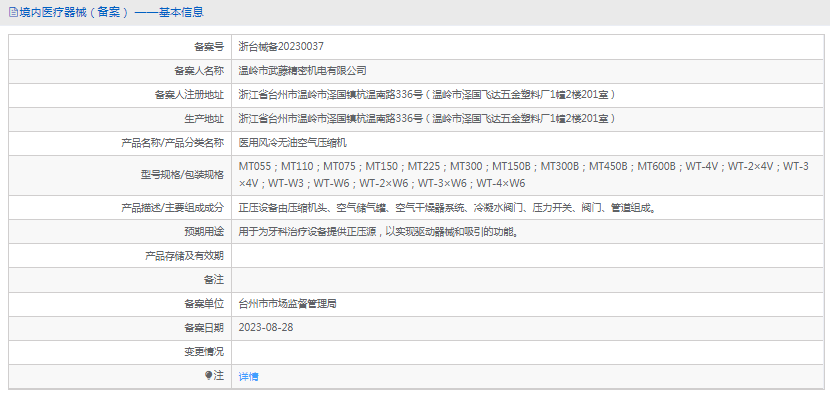Click the 备案日期 label
The image size is (830, 395).
(204, 327)
